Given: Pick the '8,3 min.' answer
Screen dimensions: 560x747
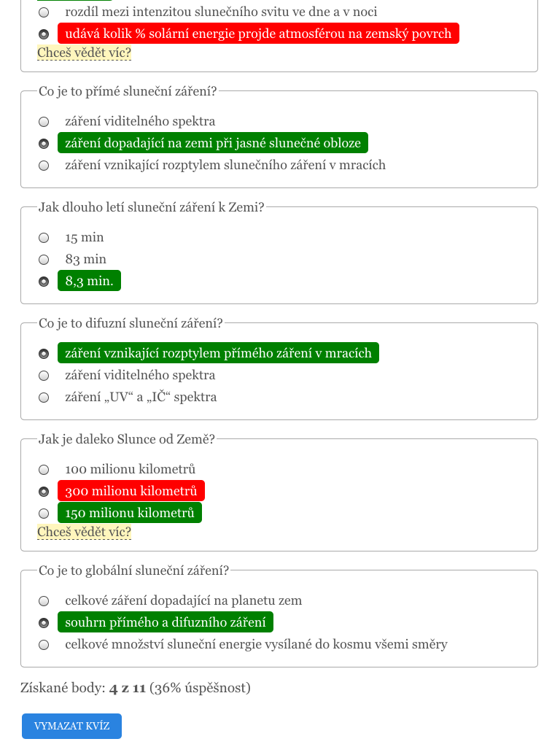Looking at the screenshot, I should (x=44, y=282).
